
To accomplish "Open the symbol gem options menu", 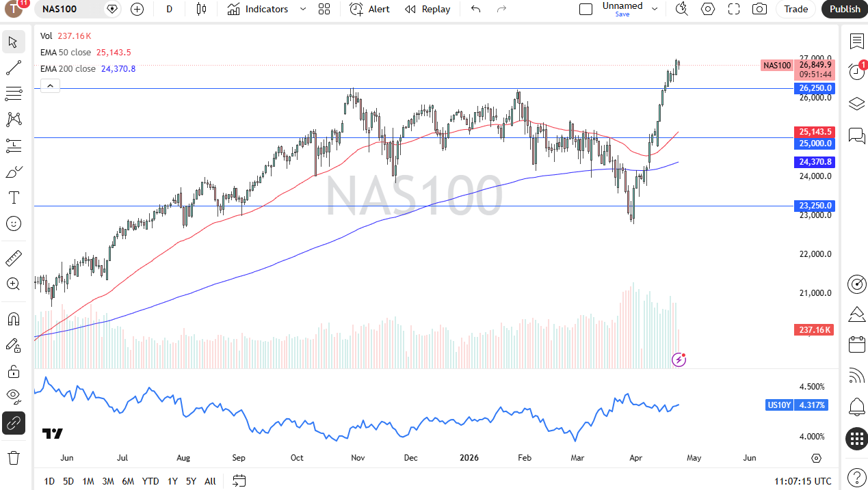I will pyautogui.click(x=112, y=9).
